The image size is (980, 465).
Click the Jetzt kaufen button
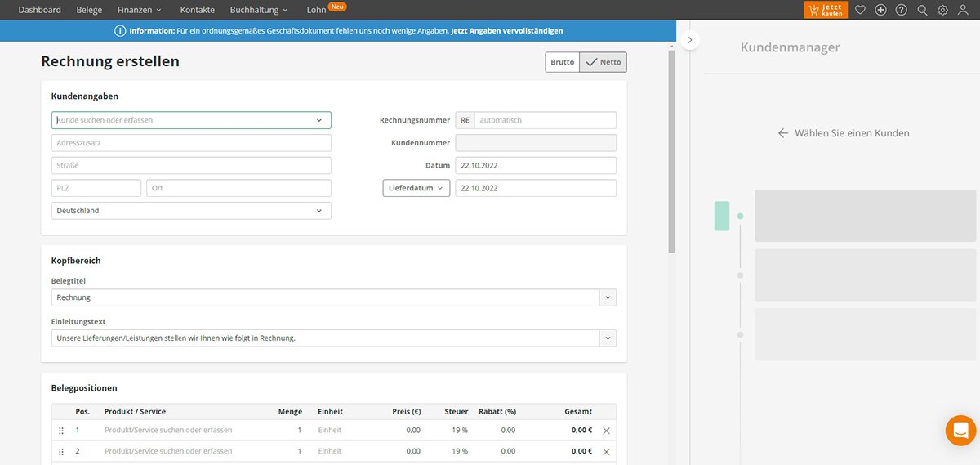pos(825,10)
